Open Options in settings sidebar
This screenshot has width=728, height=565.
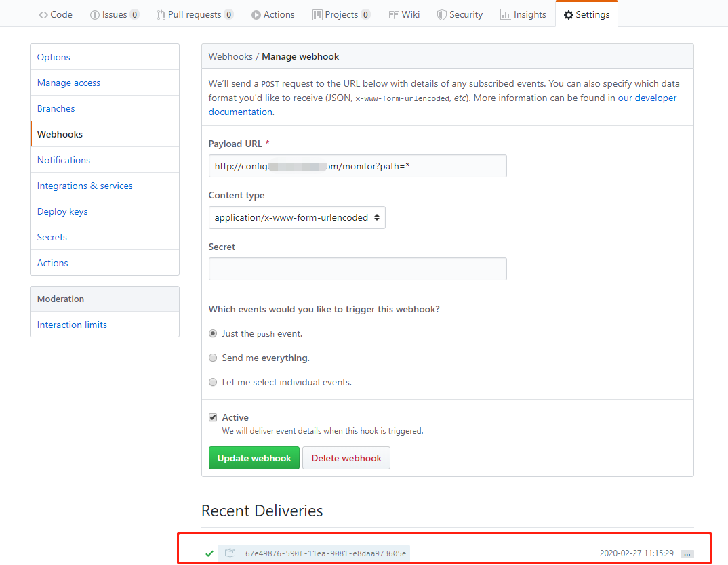pyautogui.click(x=105, y=57)
